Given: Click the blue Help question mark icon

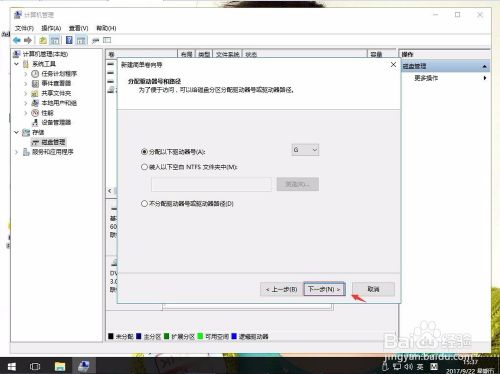Looking at the screenshot, I should coord(69,40).
